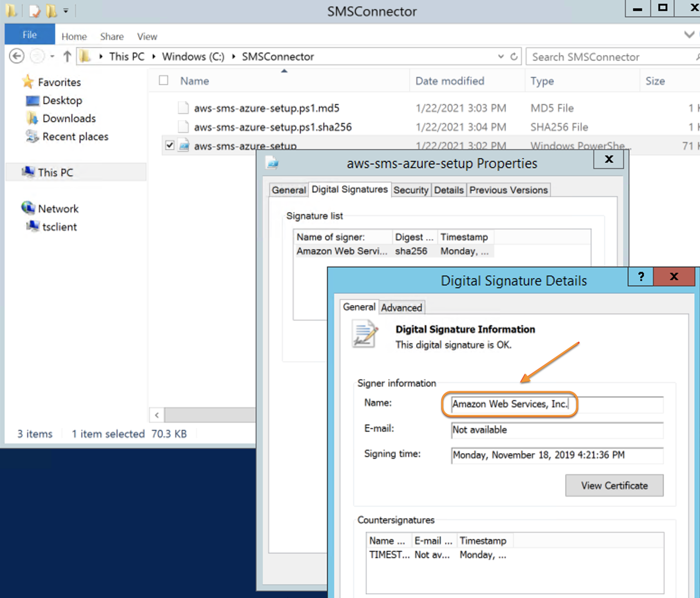Click the horizontal scrollbar left arrow
The height and width of the screenshot is (598, 700).
(157, 415)
